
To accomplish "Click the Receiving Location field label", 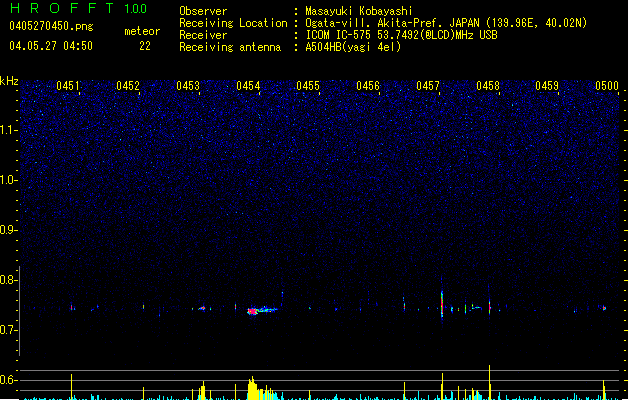I will [233, 23].
